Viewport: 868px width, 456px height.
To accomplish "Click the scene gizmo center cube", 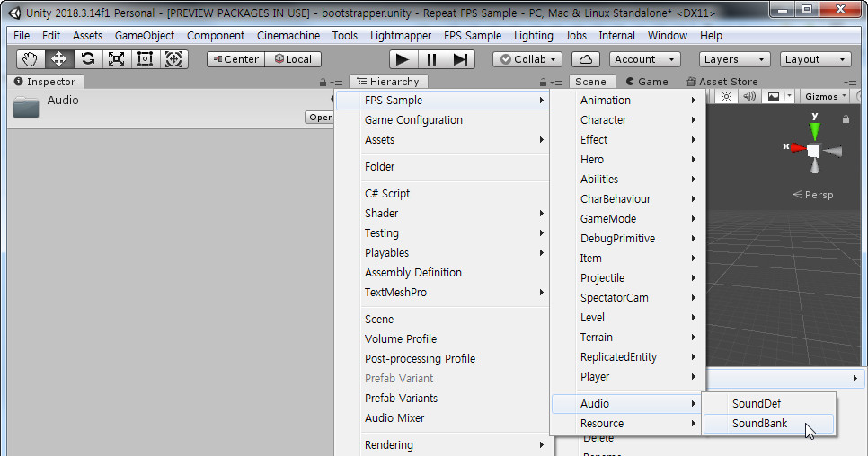I will point(813,151).
